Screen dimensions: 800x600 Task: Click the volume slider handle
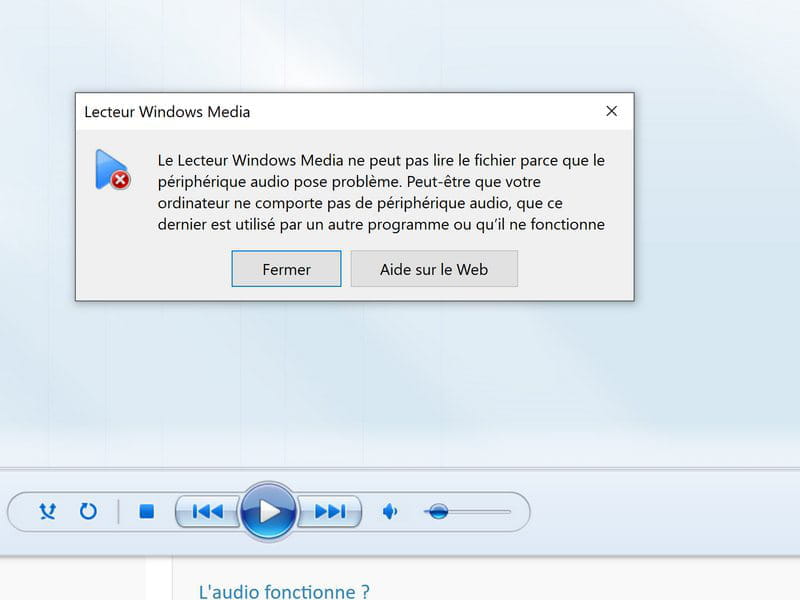coord(438,511)
